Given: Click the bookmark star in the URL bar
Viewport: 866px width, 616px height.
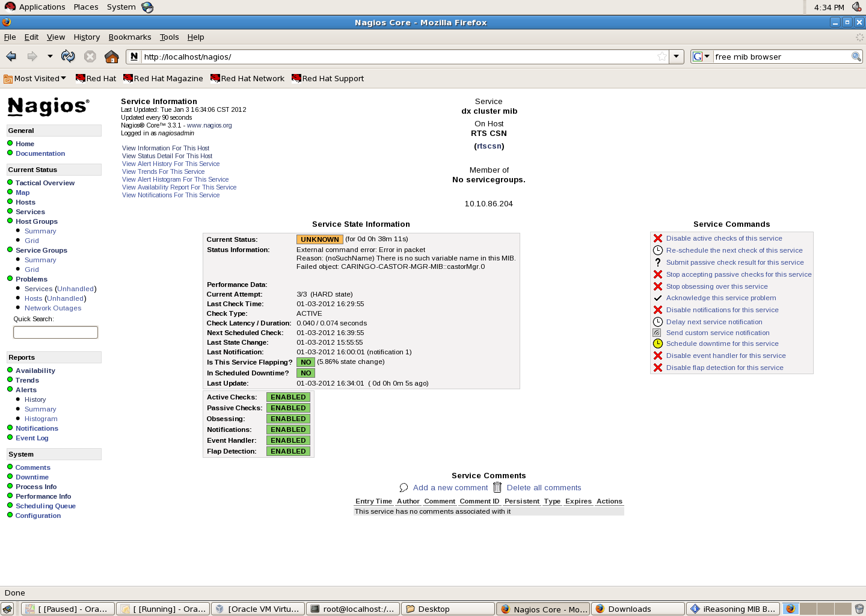Looking at the screenshot, I should tap(662, 57).
